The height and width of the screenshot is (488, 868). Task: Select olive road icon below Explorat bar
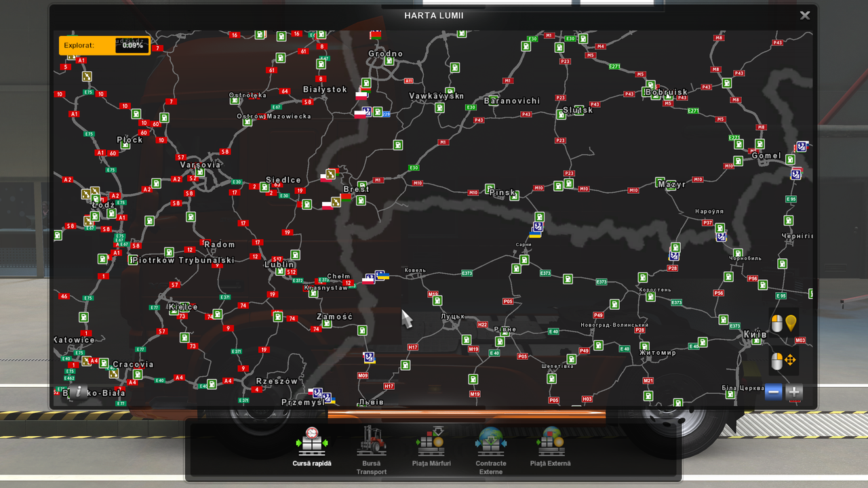[x=87, y=77]
